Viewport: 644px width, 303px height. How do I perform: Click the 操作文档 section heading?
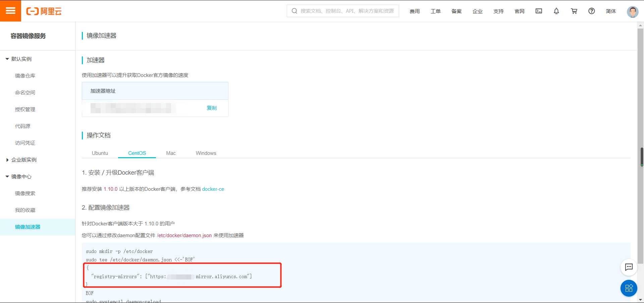coord(99,135)
